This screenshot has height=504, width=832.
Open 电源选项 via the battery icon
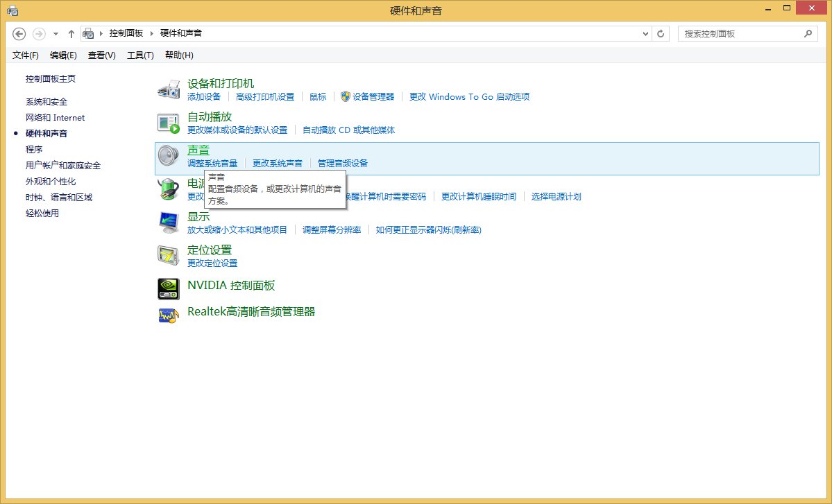(x=167, y=189)
